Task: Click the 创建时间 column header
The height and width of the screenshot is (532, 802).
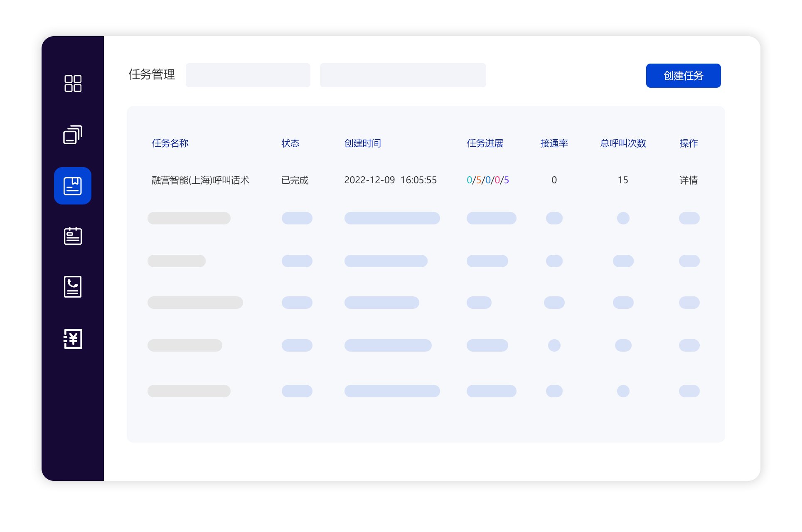Action: pos(362,143)
